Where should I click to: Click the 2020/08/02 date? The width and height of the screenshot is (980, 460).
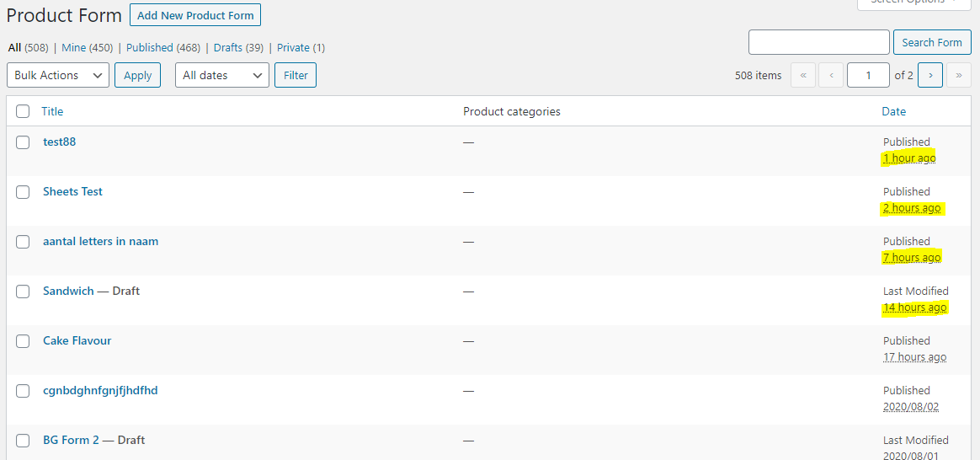pos(911,407)
